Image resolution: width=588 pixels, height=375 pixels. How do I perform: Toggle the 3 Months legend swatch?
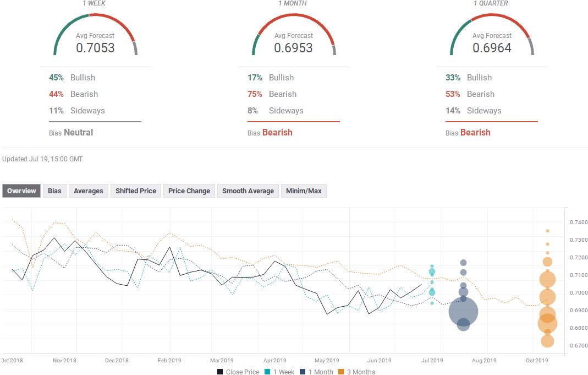pyautogui.click(x=341, y=372)
